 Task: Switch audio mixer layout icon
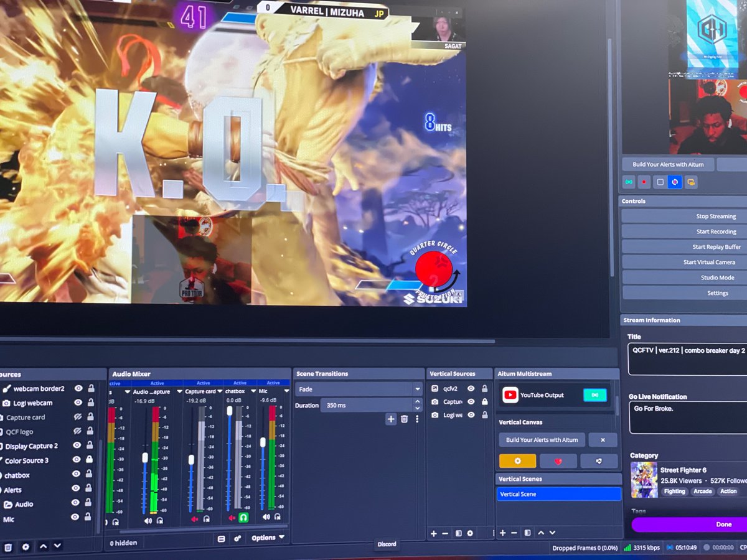[221, 539]
